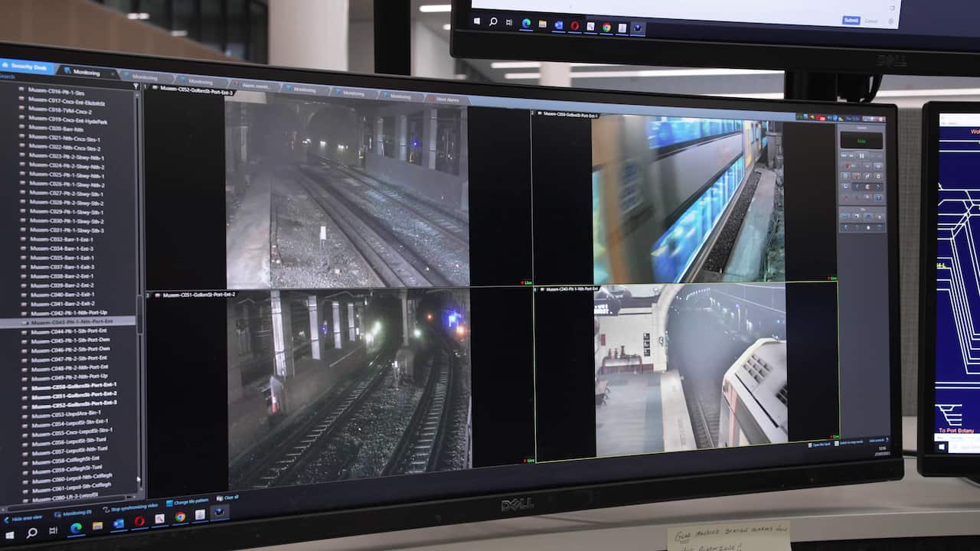Open the taskbar search magnifier icon
980x551 pixels.
click(31, 533)
